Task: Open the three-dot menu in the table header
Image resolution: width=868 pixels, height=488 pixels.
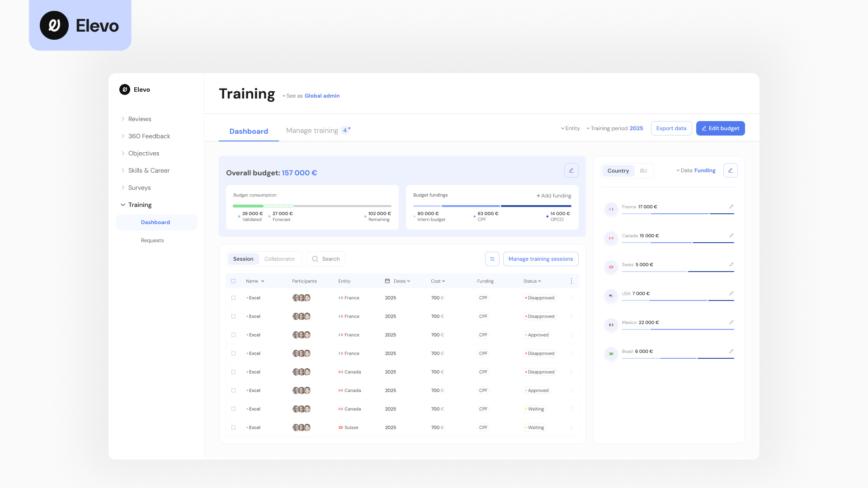Action: (x=571, y=281)
